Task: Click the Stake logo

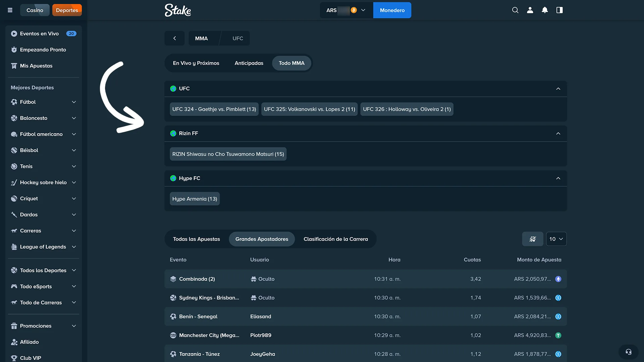Action: 178,10
